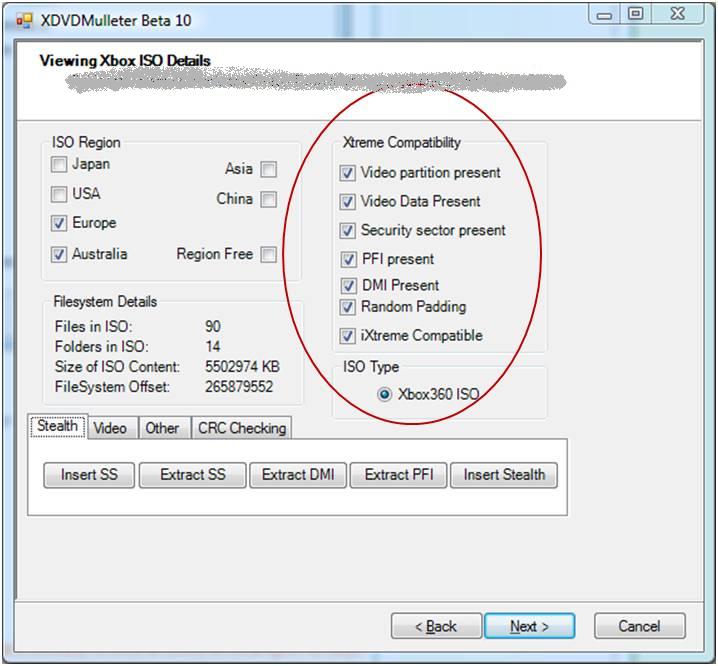Click the Insert Stealth button

click(504, 475)
